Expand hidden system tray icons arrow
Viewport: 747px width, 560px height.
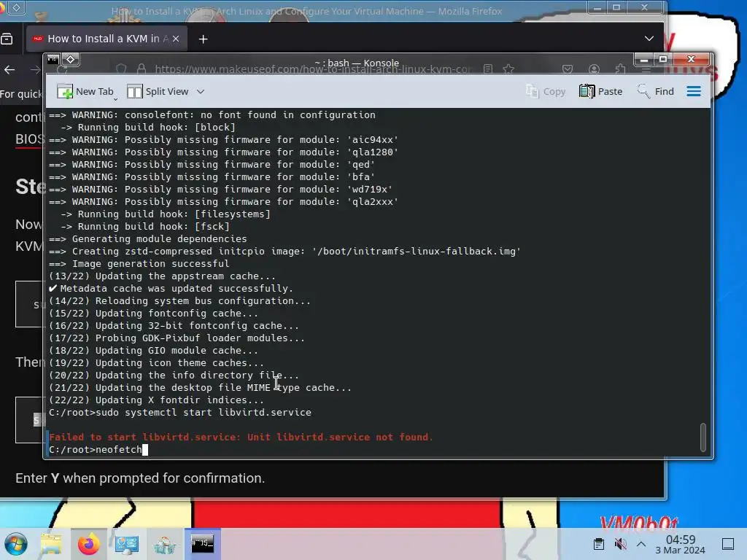(x=641, y=544)
